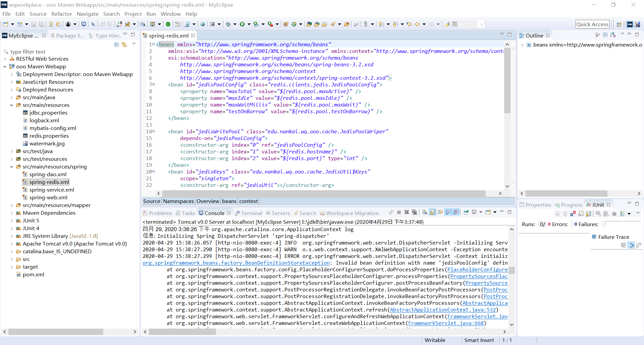Open the Source menu
644x345 pixels.
pos(38,14)
